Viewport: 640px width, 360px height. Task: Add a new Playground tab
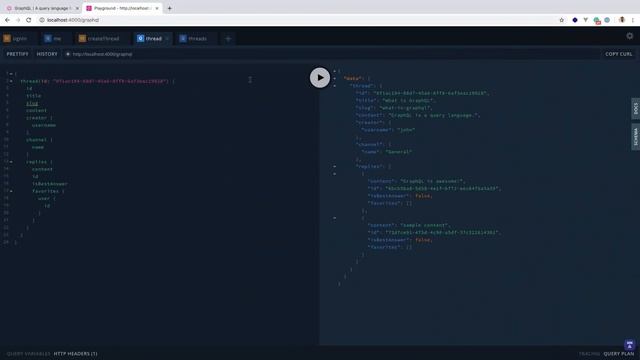pyautogui.click(x=228, y=38)
